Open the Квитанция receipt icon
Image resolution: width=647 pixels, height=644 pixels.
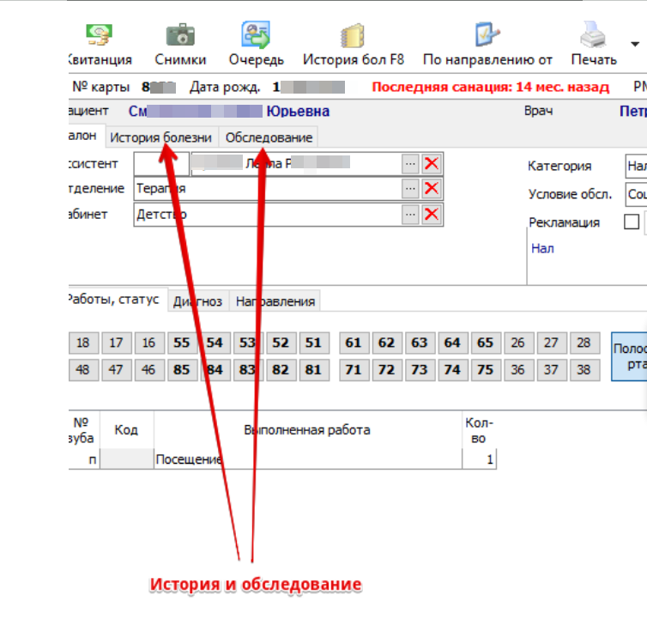point(99,34)
